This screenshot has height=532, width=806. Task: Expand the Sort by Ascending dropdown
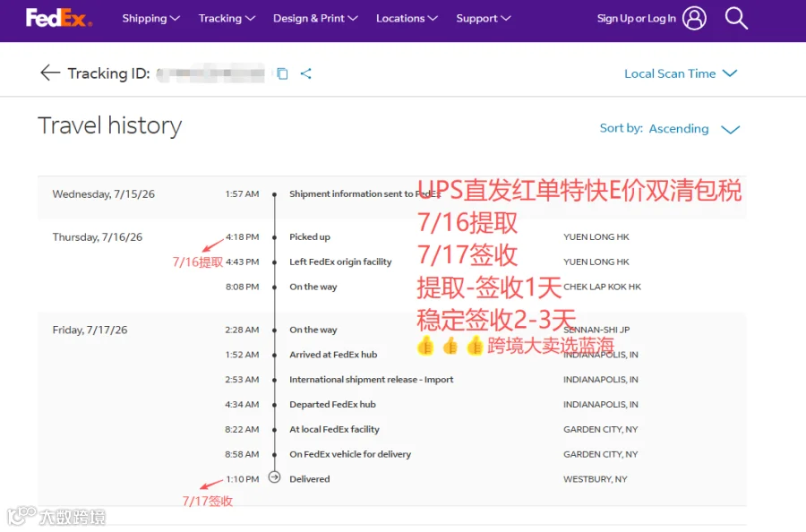(669, 128)
